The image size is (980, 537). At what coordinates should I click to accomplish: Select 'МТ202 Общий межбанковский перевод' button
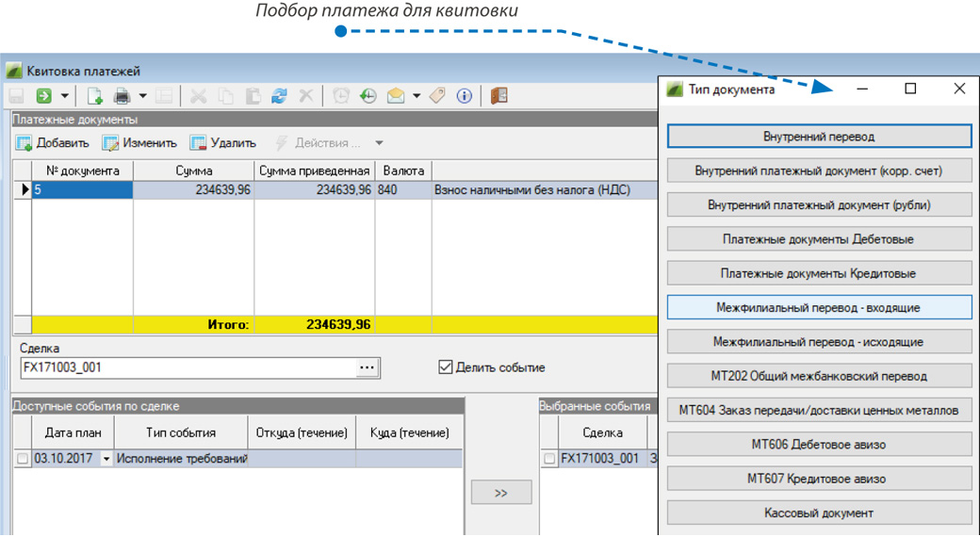[x=819, y=376]
